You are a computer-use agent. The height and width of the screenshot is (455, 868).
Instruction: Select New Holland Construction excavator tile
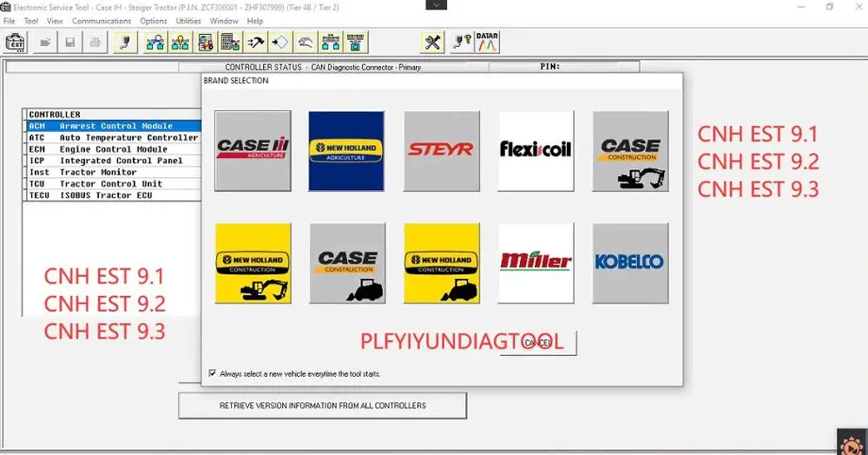point(253,263)
